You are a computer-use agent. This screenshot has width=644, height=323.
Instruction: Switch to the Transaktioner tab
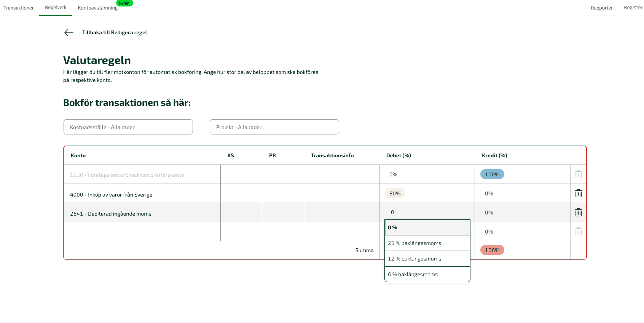click(19, 8)
